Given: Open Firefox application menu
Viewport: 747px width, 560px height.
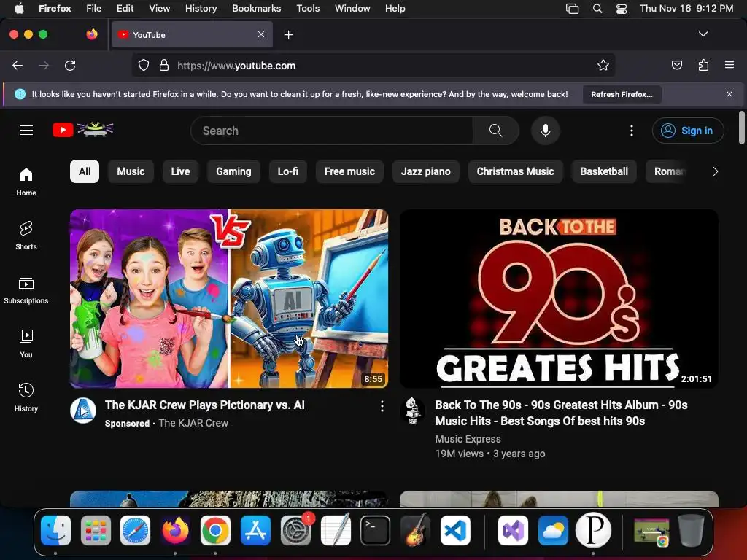Looking at the screenshot, I should point(729,65).
